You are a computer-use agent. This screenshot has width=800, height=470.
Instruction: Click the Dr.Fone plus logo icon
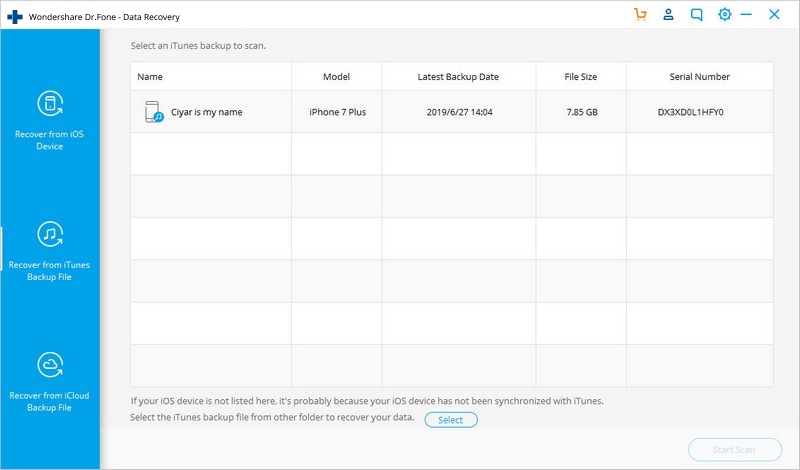coord(13,15)
